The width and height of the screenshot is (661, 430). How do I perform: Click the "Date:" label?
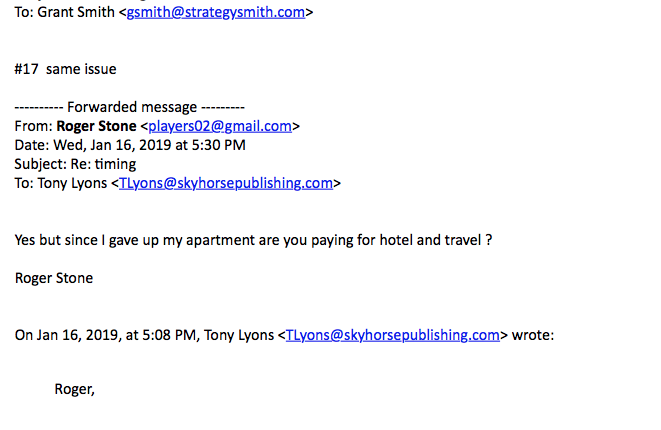tap(33, 145)
